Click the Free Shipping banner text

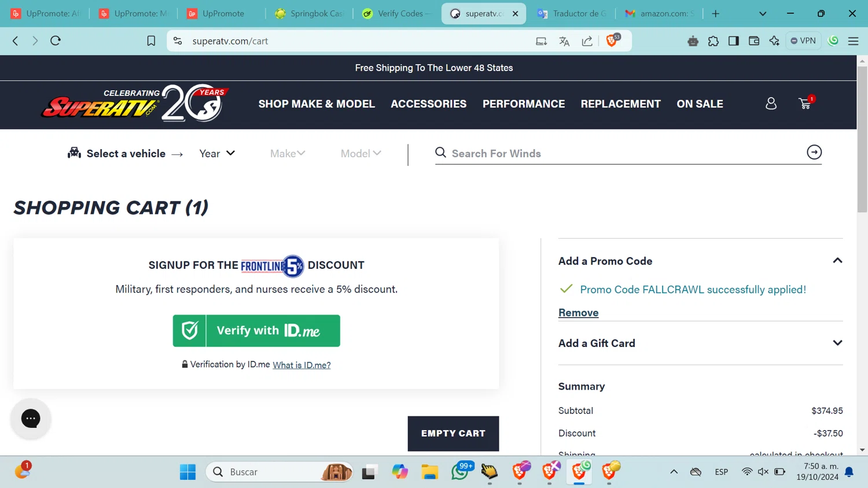coord(434,68)
